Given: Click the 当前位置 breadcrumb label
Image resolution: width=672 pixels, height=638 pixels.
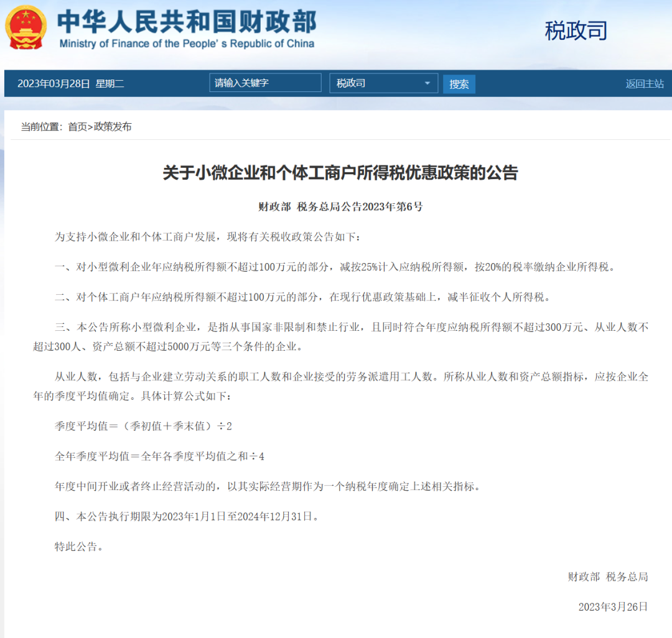Looking at the screenshot, I should pyautogui.click(x=42, y=127).
